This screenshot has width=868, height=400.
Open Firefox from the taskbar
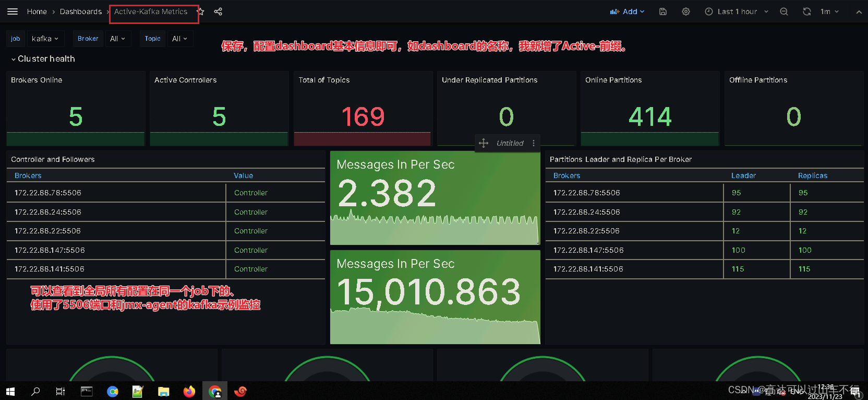point(189,391)
